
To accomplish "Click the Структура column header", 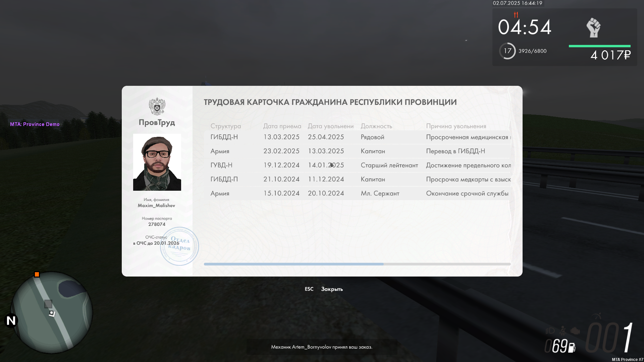I will 226,126.
